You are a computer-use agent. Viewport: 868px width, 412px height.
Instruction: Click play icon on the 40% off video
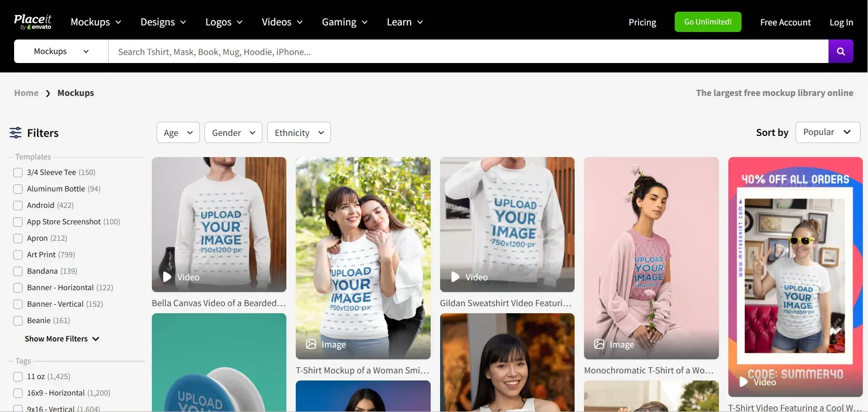tap(743, 382)
